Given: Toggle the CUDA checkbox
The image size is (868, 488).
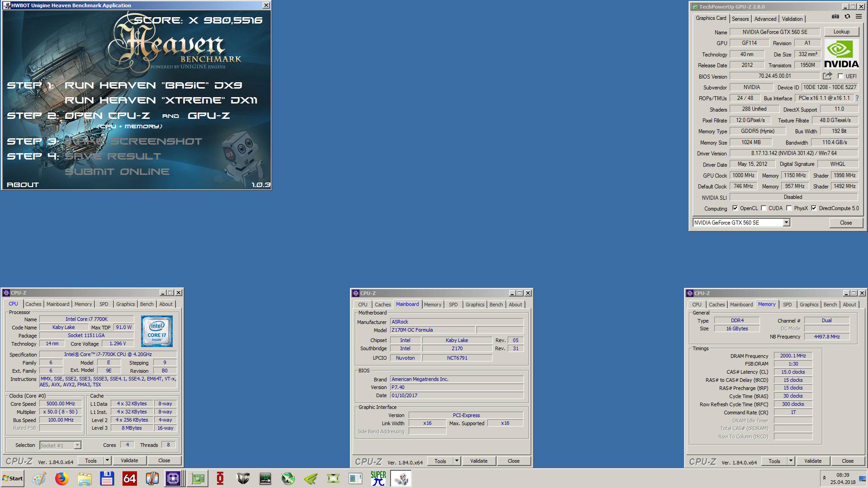Looking at the screenshot, I should [764, 208].
